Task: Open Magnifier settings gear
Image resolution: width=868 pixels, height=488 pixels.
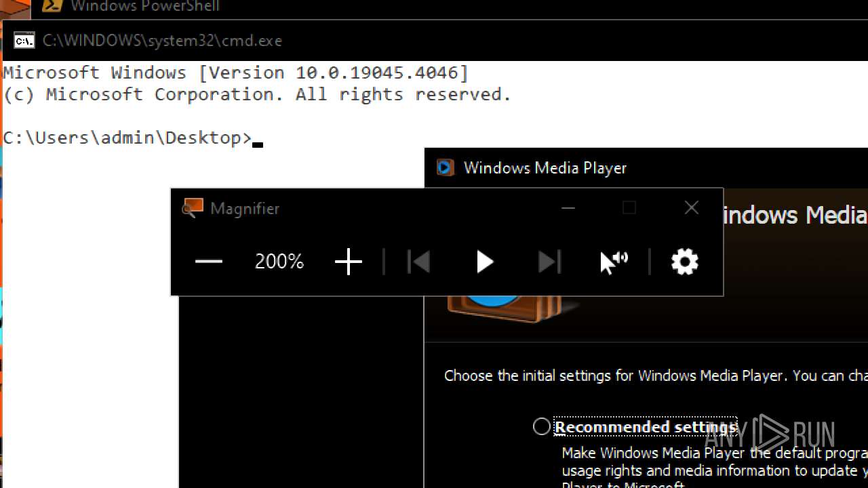Action: click(x=685, y=262)
